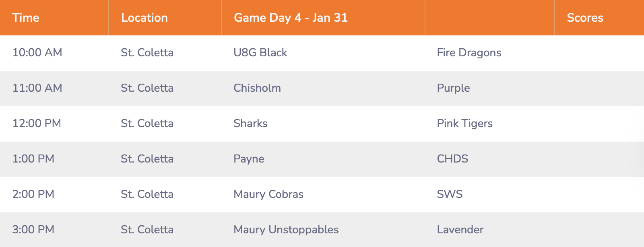
Task: Click the Location column header
Action: click(144, 18)
